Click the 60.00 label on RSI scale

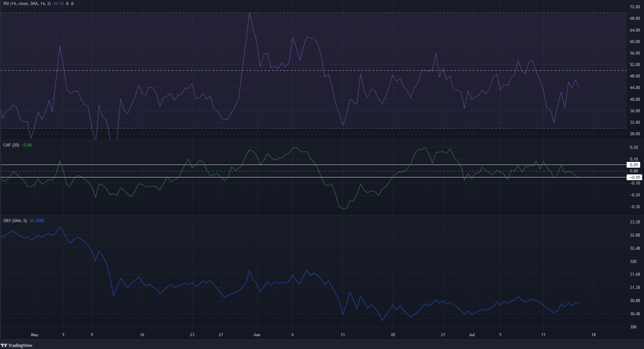tap(635, 41)
